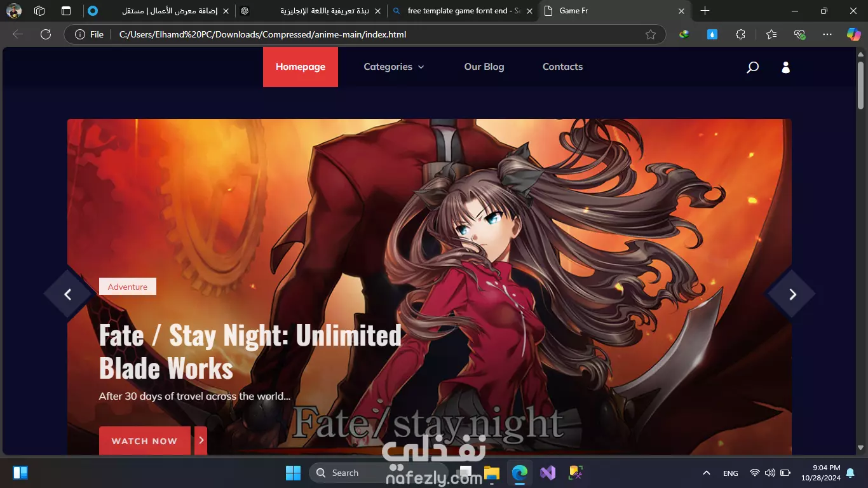Open Visual Studio taskbar icon

click(x=548, y=473)
